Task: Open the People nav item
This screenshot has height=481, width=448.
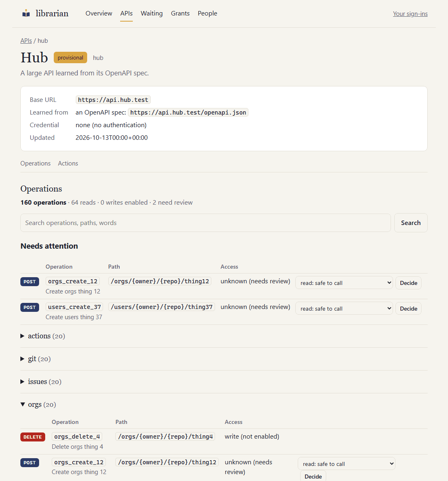Action: [x=207, y=13]
